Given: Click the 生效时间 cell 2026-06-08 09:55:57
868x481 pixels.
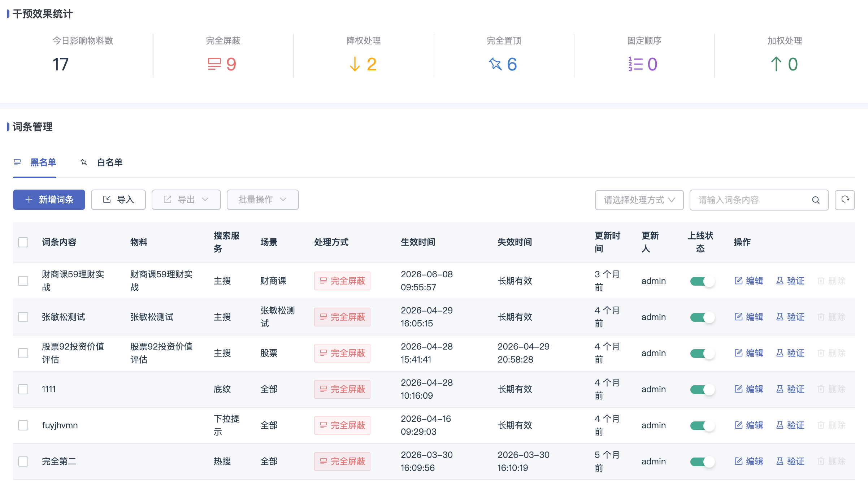Looking at the screenshot, I should coord(427,281).
